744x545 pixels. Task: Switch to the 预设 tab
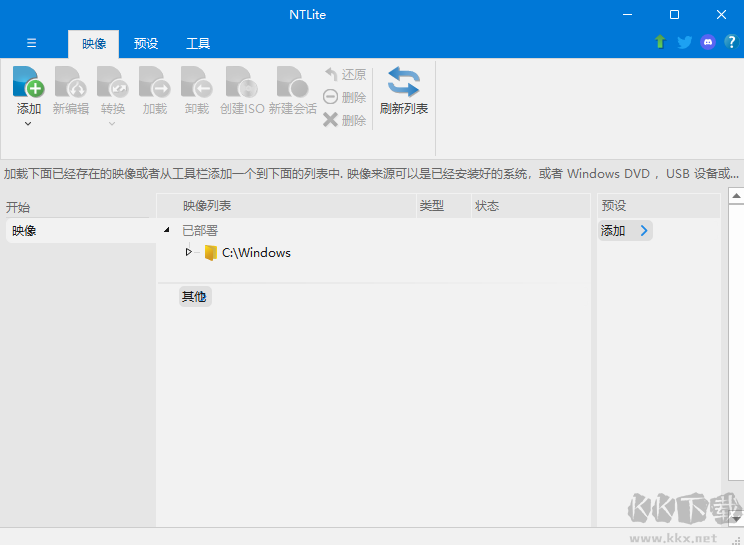click(x=146, y=44)
